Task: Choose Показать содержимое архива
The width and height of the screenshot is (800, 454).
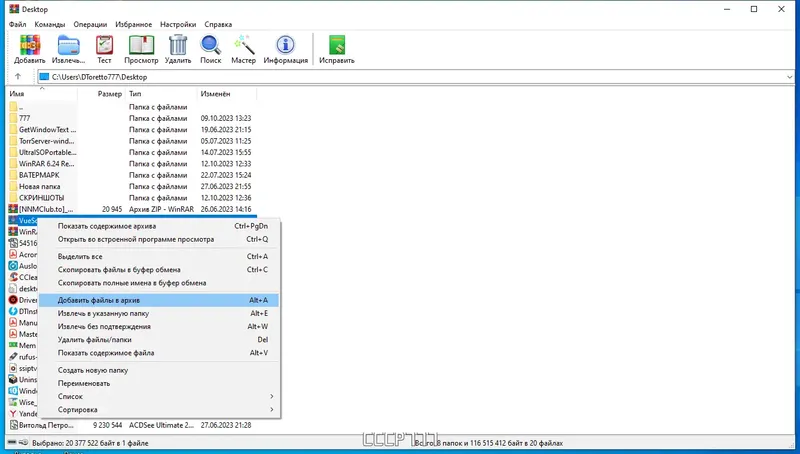Action: (159, 226)
